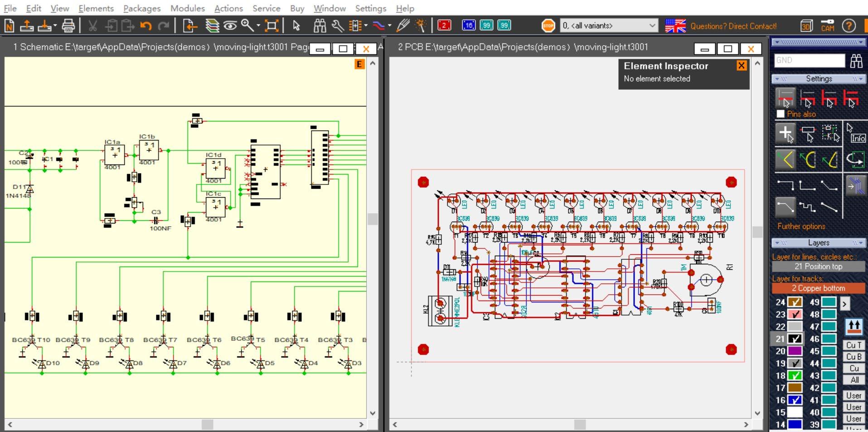Screen dimensions: 868x432
Task: Click the save project download-arrow icon
Action: [x=44, y=26]
